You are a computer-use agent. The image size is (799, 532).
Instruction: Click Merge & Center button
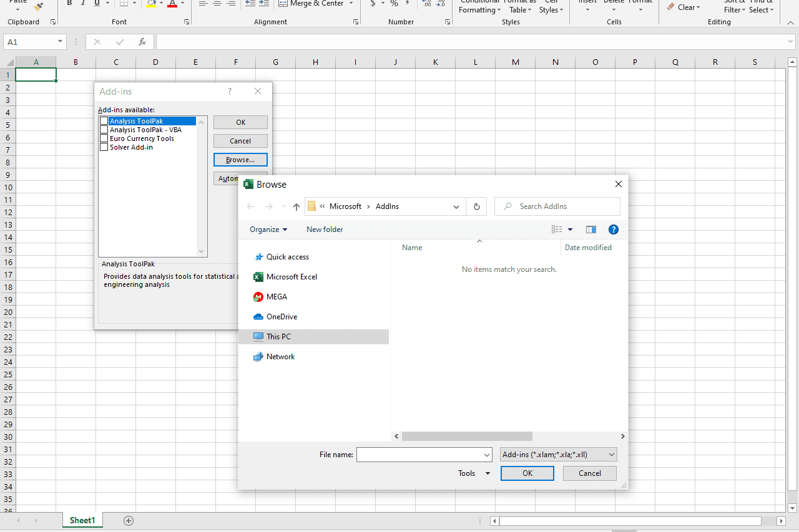pos(310,4)
